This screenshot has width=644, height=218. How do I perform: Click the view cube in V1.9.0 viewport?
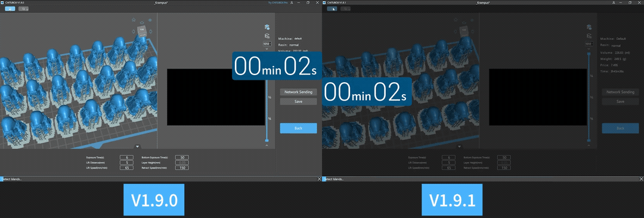click(x=142, y=31)
